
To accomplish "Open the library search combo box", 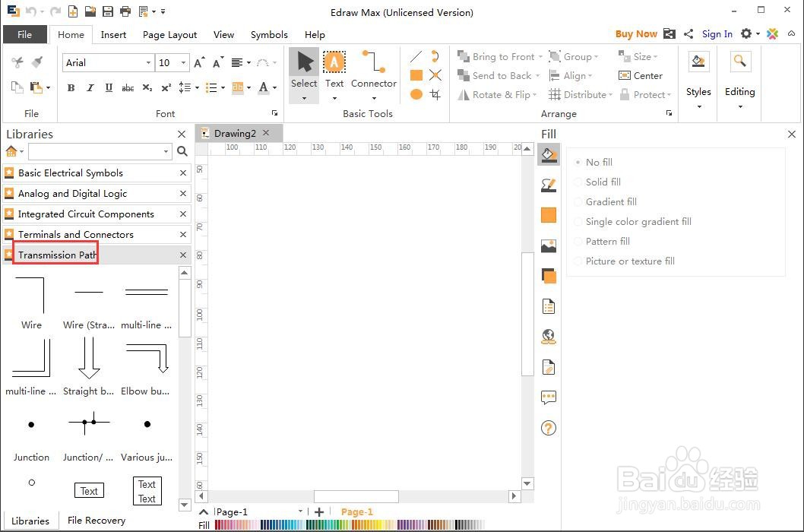I will point(166,151).
